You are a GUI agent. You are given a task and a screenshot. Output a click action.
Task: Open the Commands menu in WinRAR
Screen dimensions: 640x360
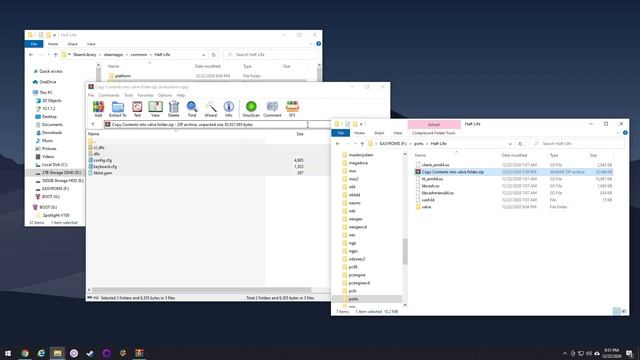(x=109, y=95)
